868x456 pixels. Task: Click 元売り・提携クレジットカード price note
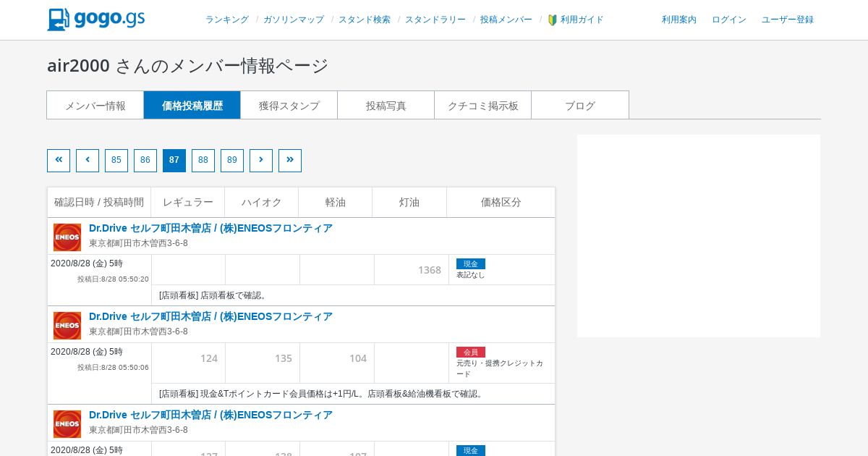(x=500, y=368)
